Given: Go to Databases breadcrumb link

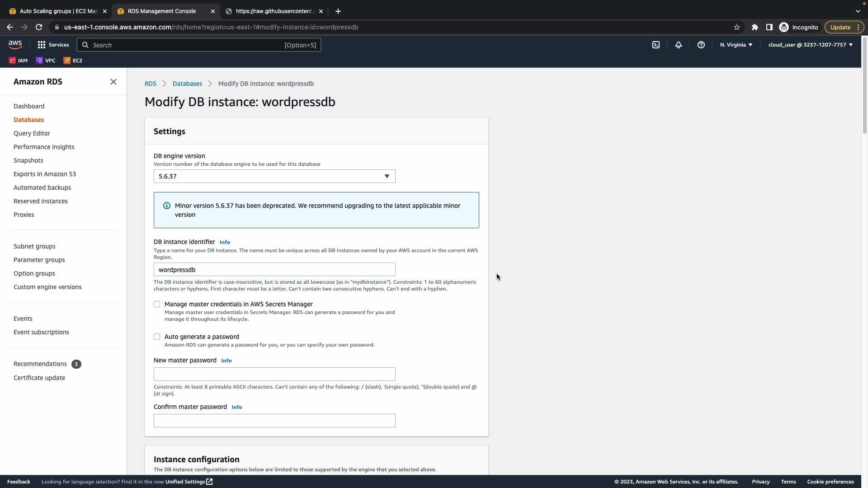Looking at the screenshot, I should pyautogui.click(x=187, y=84).
